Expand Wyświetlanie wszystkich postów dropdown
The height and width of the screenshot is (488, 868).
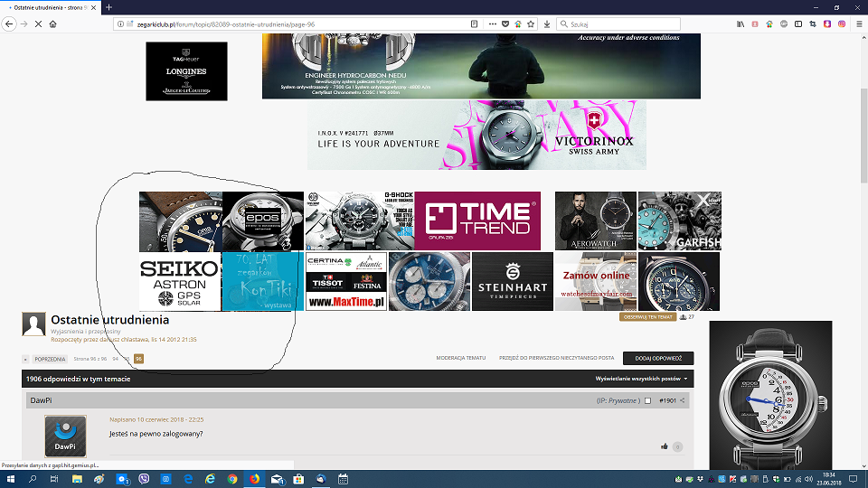coord(642,379)
